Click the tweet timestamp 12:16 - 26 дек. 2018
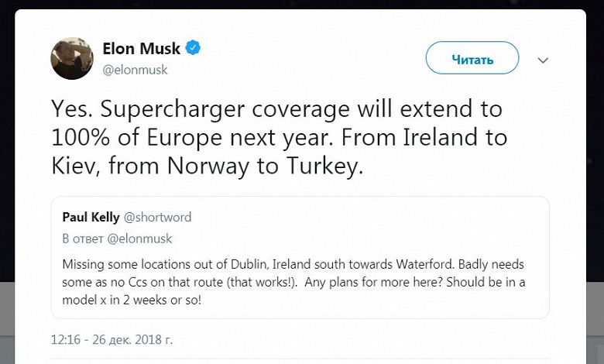 (112, 338)
